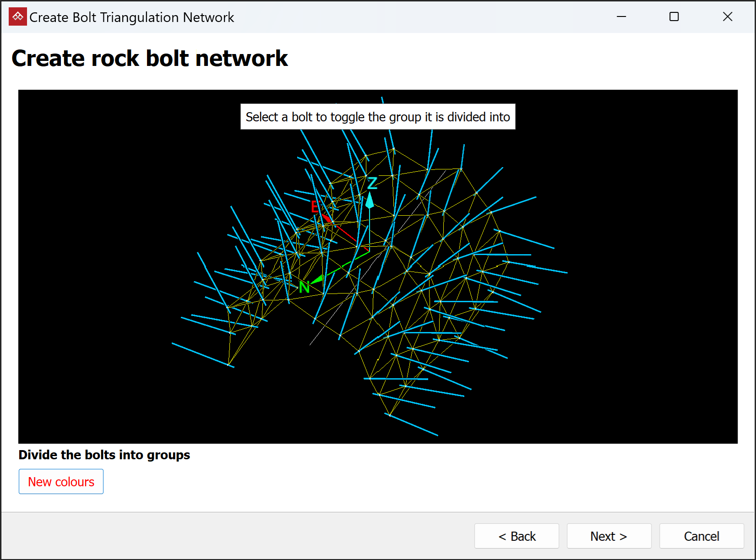Click the 'Select a bolt' hint tooltip
This screenshot has width=756, height=560.
(378, 117)
